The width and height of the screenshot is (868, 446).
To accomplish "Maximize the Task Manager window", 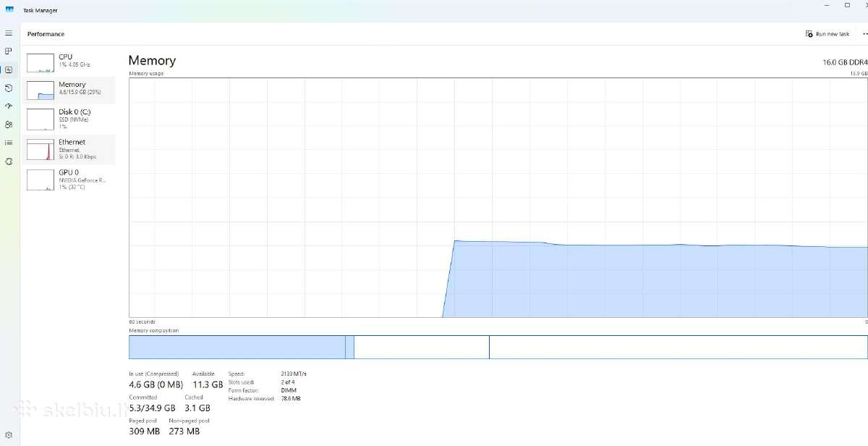I will click(x=847, y=5).
